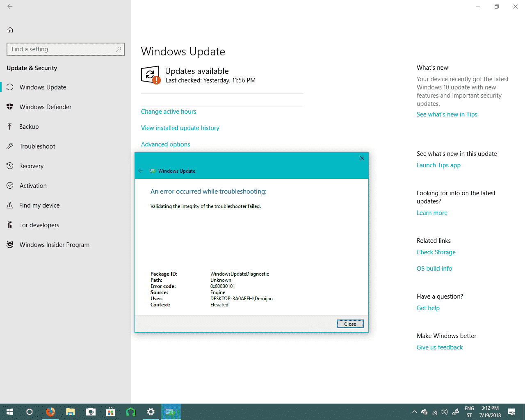This screenshot has width=525, height=420.
Task: Go back using the Settings back arrow
Action: (x=10, y=7)
